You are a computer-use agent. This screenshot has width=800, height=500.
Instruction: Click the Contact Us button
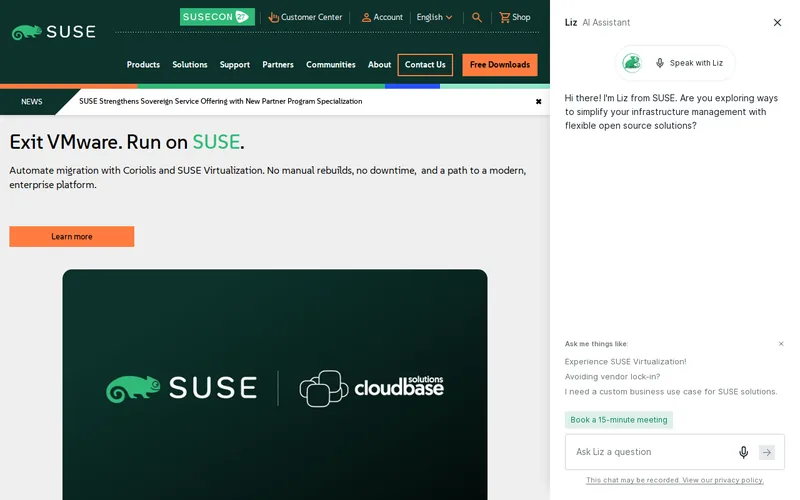coord(425,65)
